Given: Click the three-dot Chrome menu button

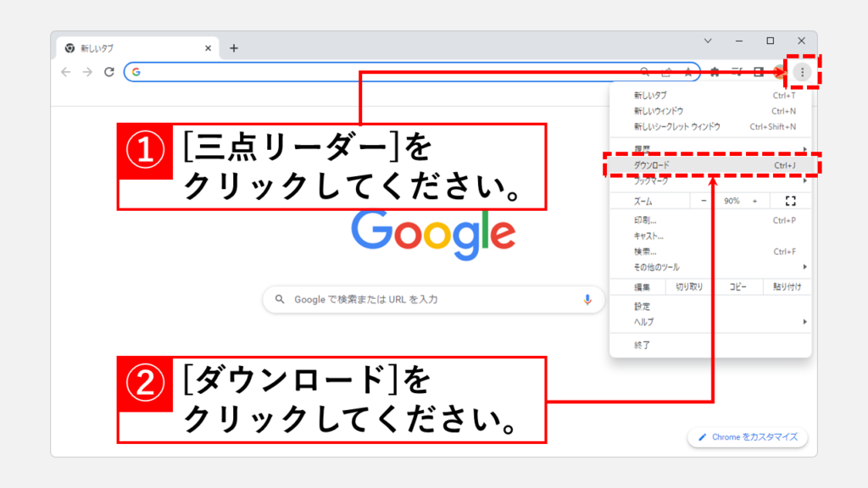Looking at the screenshot, I should [x=803, y=72].
